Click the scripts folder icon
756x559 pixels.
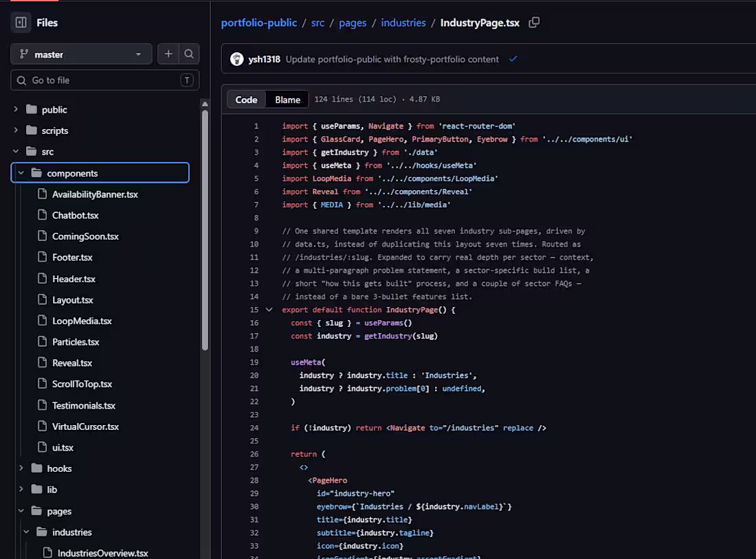click(x=32, y=130)
